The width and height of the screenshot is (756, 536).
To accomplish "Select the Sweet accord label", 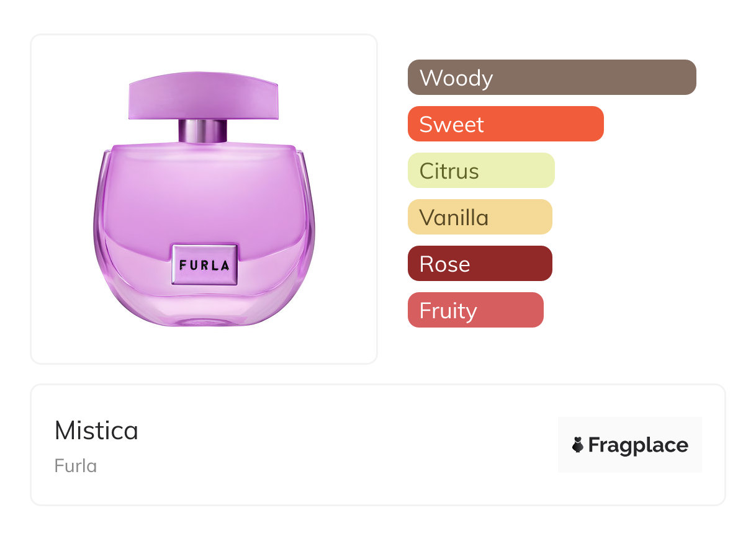I will (x=451, y=124).
